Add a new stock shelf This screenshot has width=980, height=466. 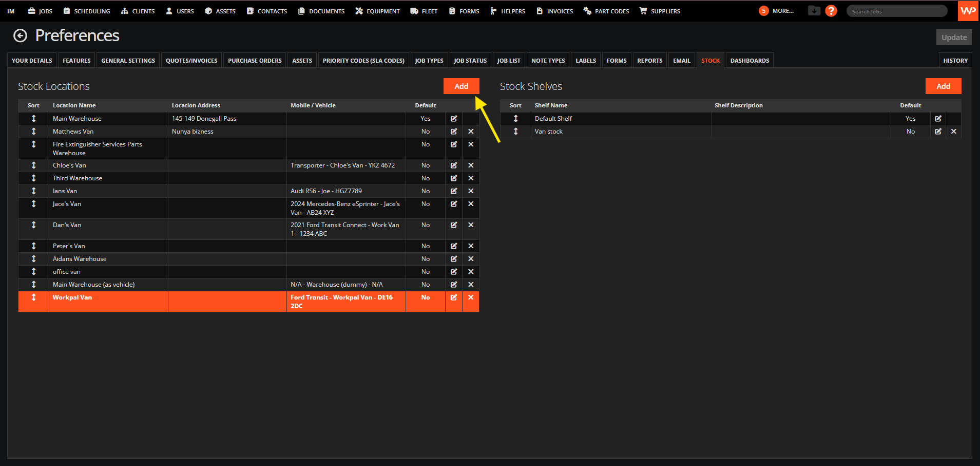coord(943,86)
